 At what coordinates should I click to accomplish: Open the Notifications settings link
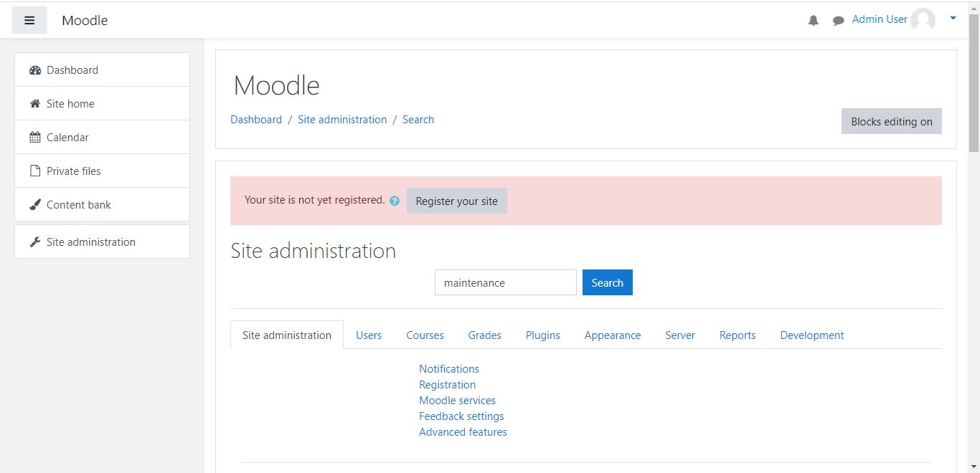449,369
